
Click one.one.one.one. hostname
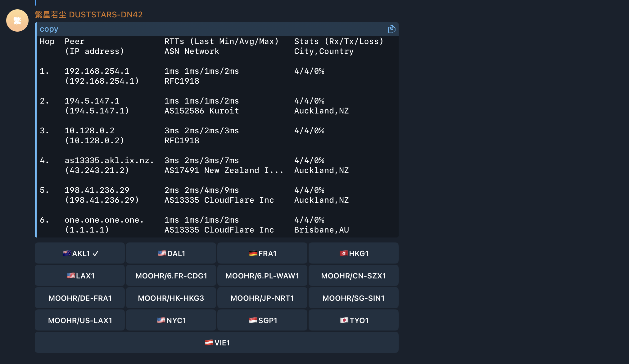pyautogui.click(x=104, y=220)
